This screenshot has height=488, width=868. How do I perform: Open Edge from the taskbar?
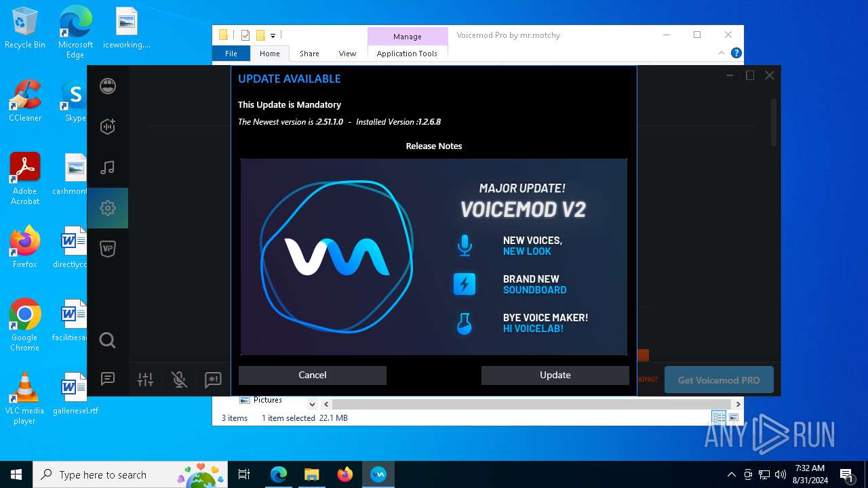click(x=279, y=474)
